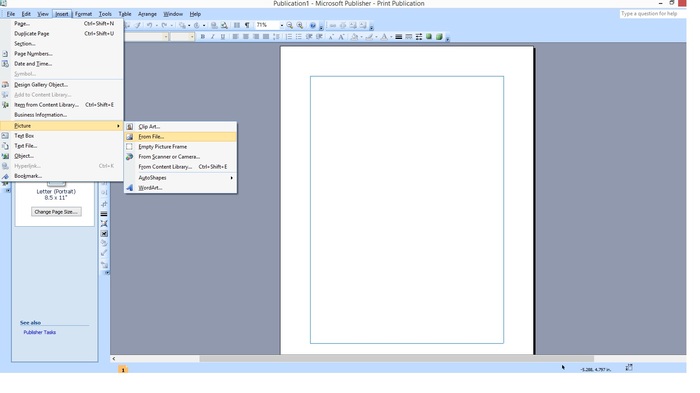This screenshot has width=700, height=393.
Task: Click the Bold formatting icon
Action: (x=203, y=37)
